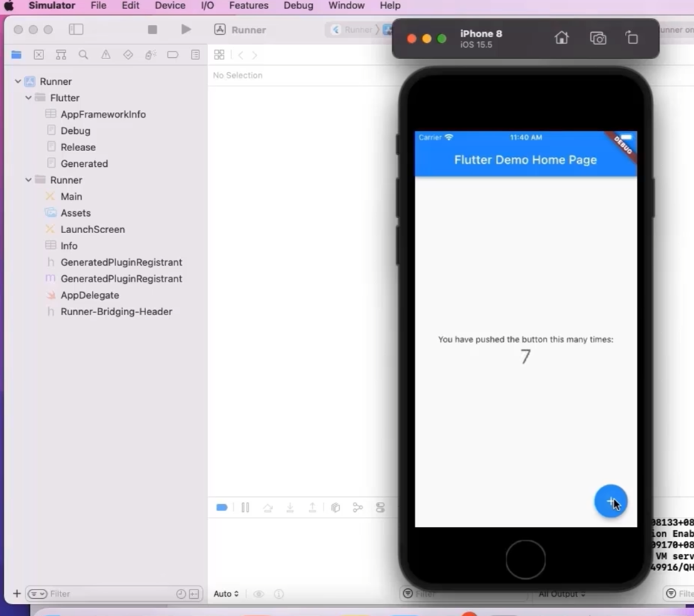Open the Debug navigator icon
Image resolution: width=694 pixels, height=616 pixels.
[150, 55]
